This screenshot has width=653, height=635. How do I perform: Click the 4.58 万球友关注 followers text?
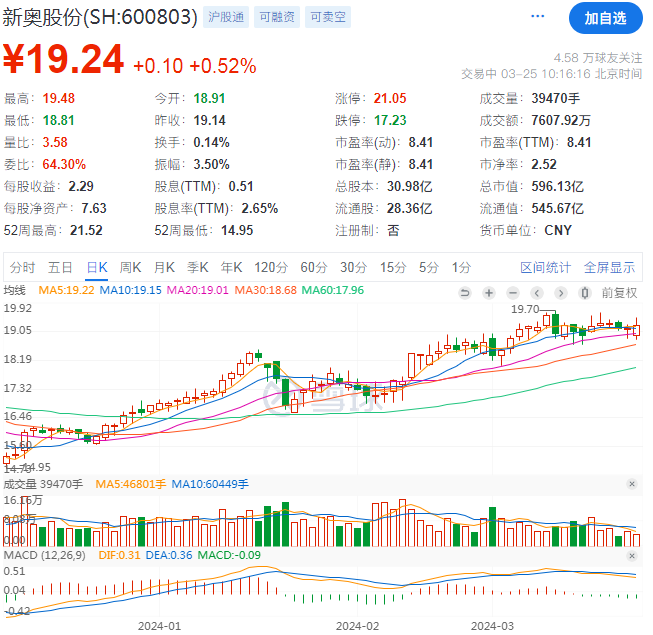pos(598,58)
